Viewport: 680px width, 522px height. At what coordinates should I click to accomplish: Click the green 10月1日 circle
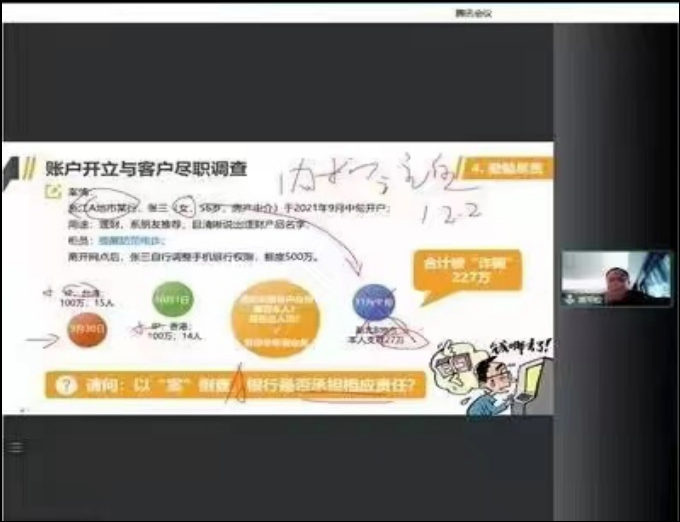(170, 298)
